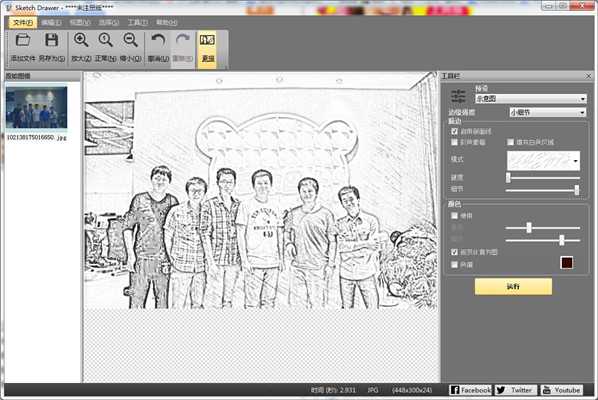This screenshot has height=400, width=598.
Task: Click the highlighted Sketch toolbar button
Action: 207,50
